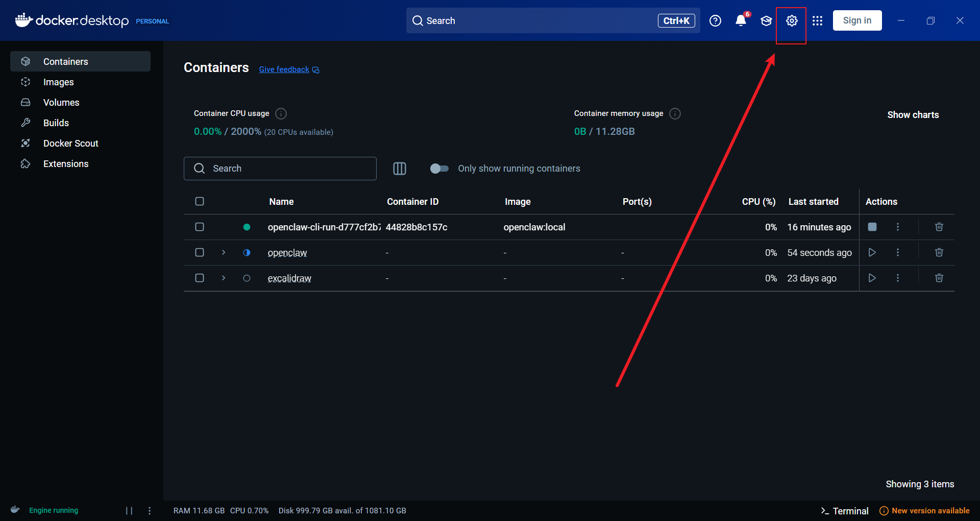Click the Extensions puzzle icon

coord(26,163)
